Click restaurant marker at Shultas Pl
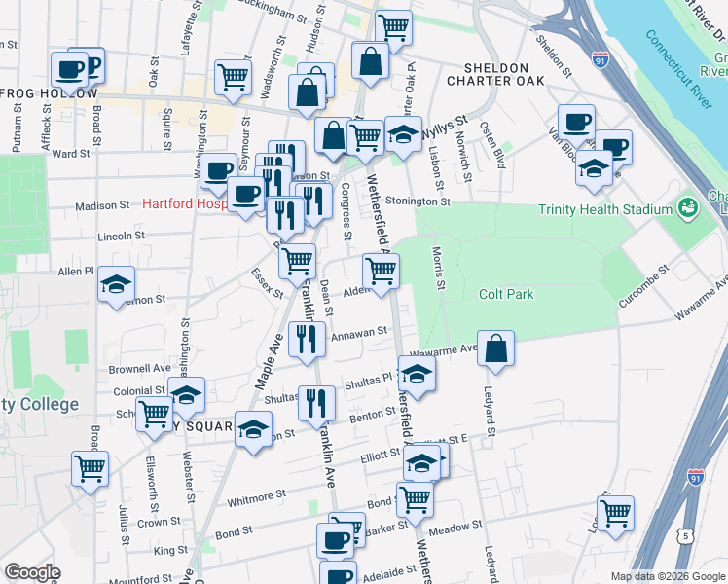The height and width of the screenshot is (584, 728). (316, 404)
